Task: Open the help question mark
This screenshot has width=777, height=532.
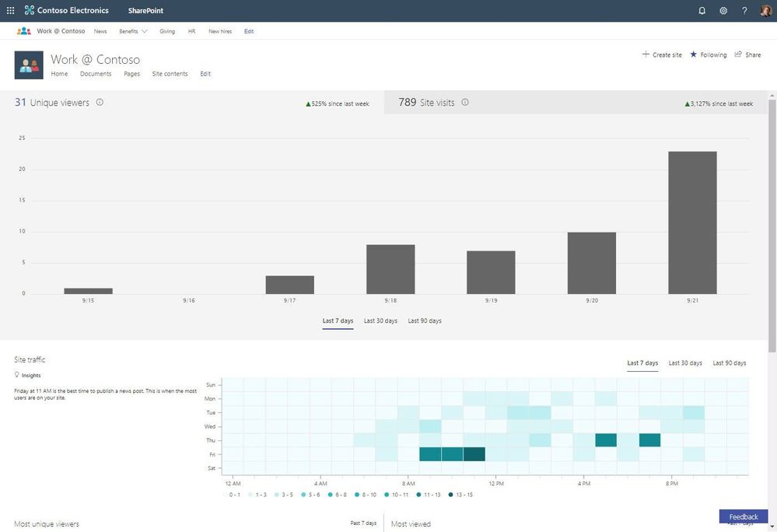Action: click(x=744, y=10)
